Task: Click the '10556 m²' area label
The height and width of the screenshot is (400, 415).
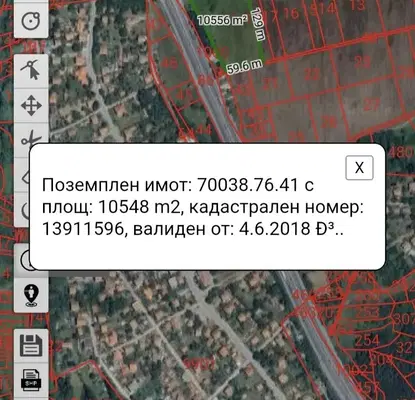Action: (x=222, y=20)
